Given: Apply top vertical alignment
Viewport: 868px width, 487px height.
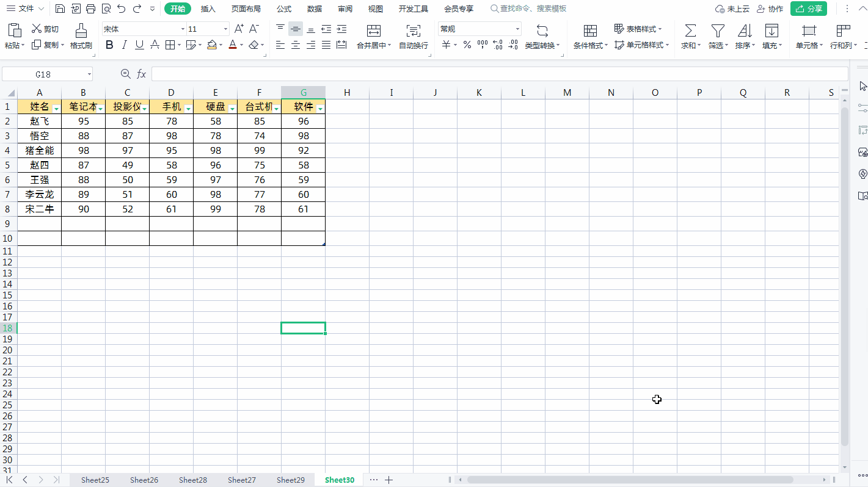Looking at the screenshot, I should tap(280, 29).
